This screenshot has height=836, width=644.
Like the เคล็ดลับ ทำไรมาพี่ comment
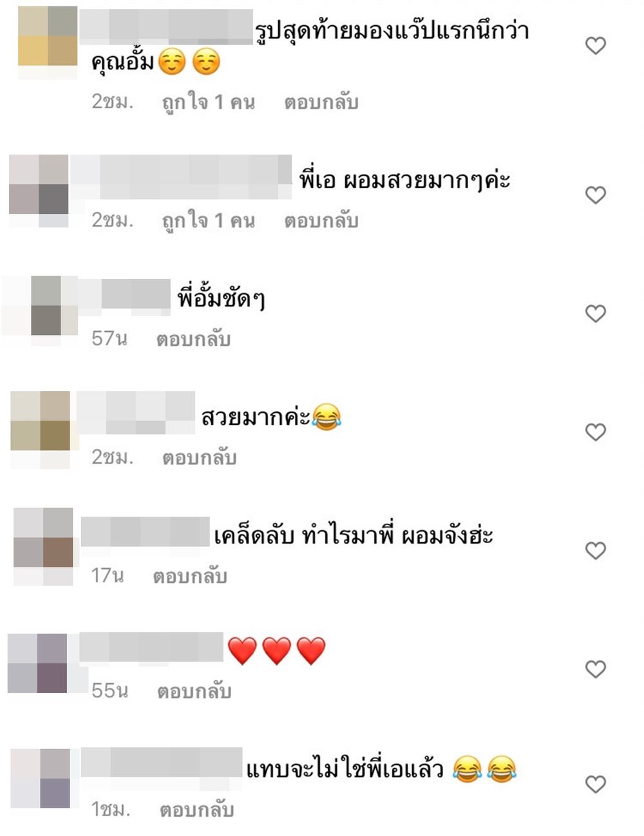click(596, 551)
